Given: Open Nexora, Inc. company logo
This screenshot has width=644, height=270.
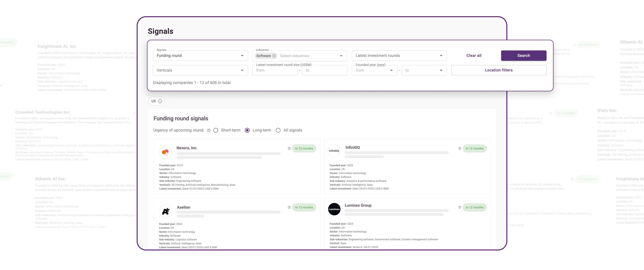Looking at the screenshot, I should click(x=166, y=152).
